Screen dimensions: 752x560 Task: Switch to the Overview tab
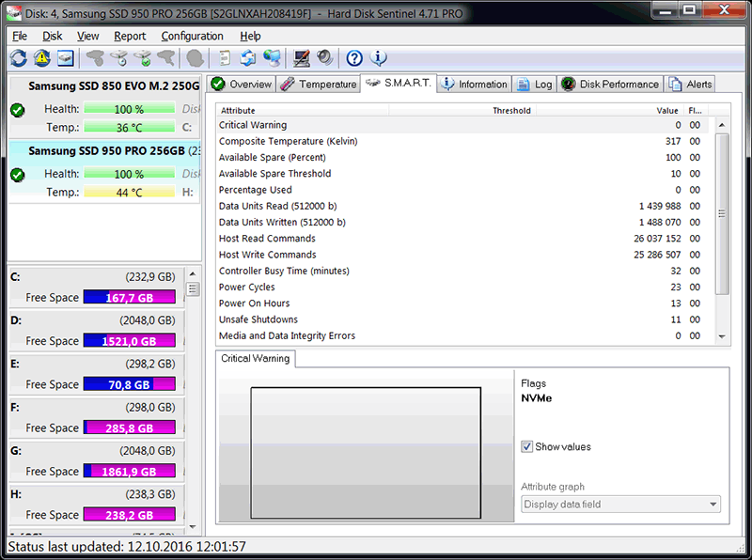tap(242, 85)
